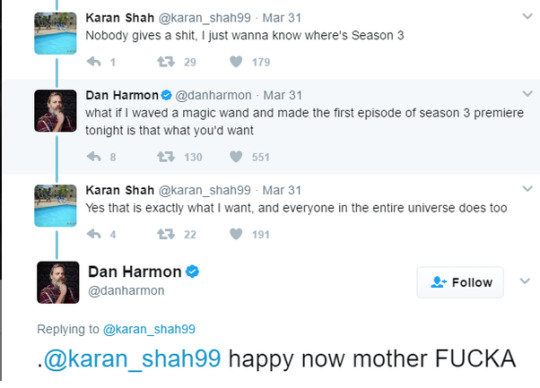Screen dimensions: 540x388
Task: View Dan Harmon's avatar on the main tweet
Action: point(58,282)
